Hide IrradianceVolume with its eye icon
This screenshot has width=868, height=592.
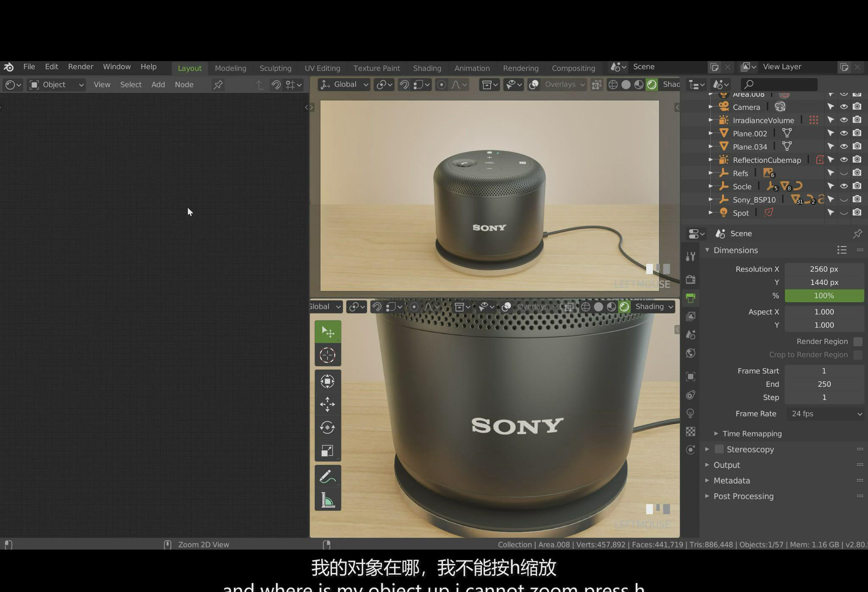pyautogui.click(x=844, y=120)
